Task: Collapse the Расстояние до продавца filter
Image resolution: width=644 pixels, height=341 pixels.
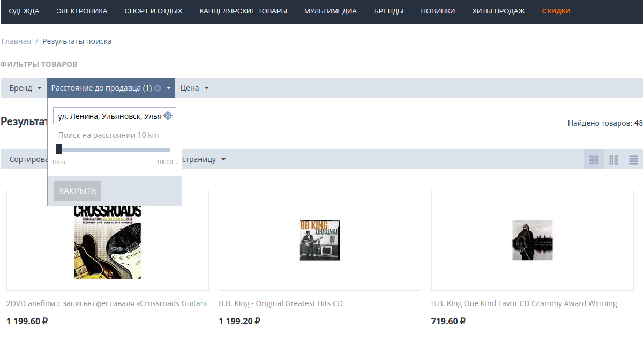Action: [169, 88]
